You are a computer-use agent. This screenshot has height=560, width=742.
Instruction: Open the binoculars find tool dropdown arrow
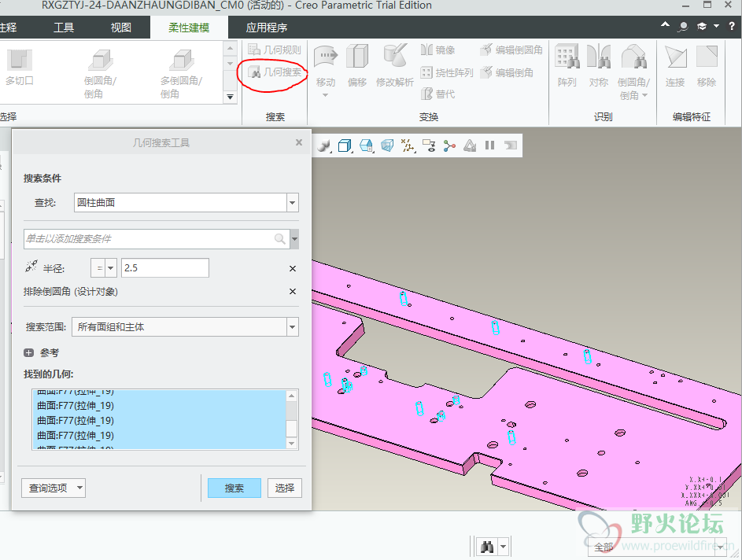[503, 547]
